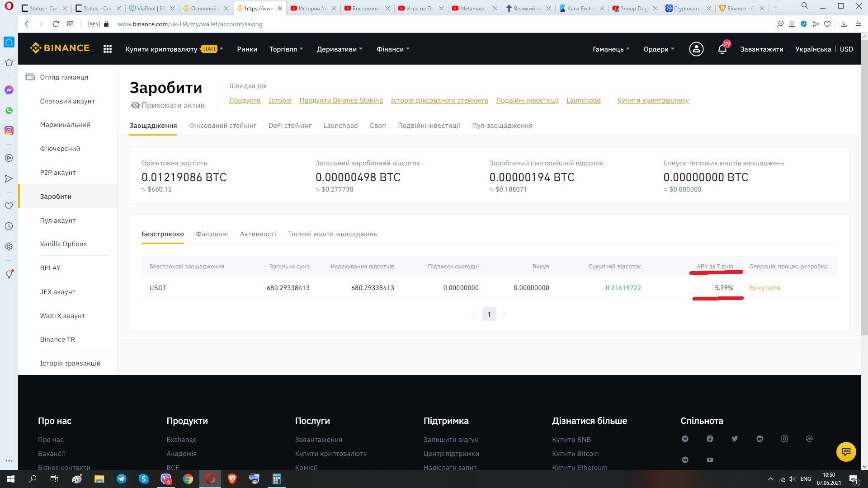
Task: Expand the Фінанси menu
Action: [393, 49]
